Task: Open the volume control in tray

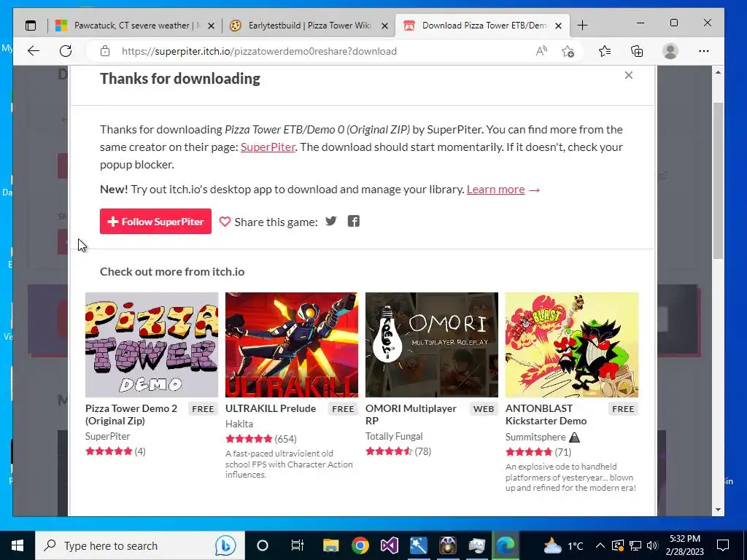Action: click(x=652, y=545)
